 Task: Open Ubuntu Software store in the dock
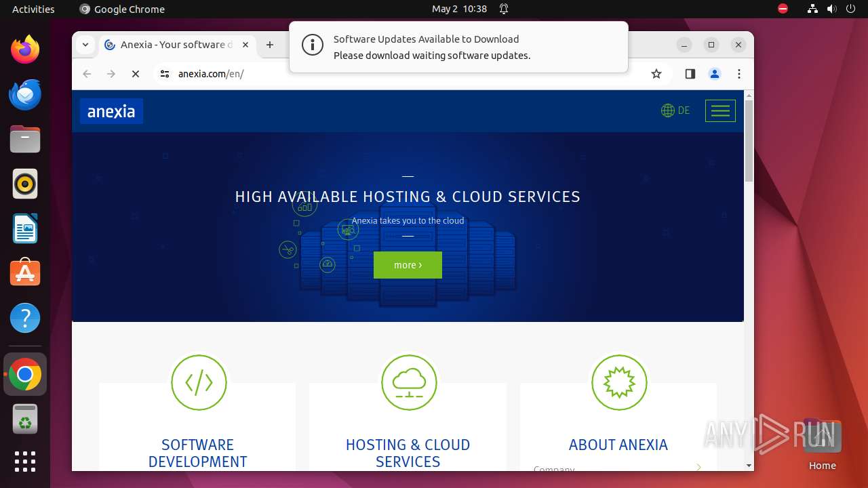pyautogui.click(x=25, y=273)
